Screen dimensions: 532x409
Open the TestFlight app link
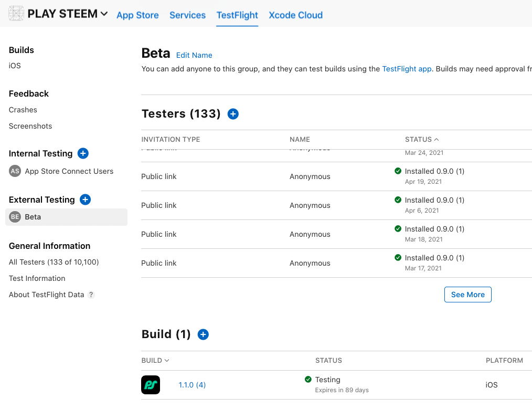(407, 69)
